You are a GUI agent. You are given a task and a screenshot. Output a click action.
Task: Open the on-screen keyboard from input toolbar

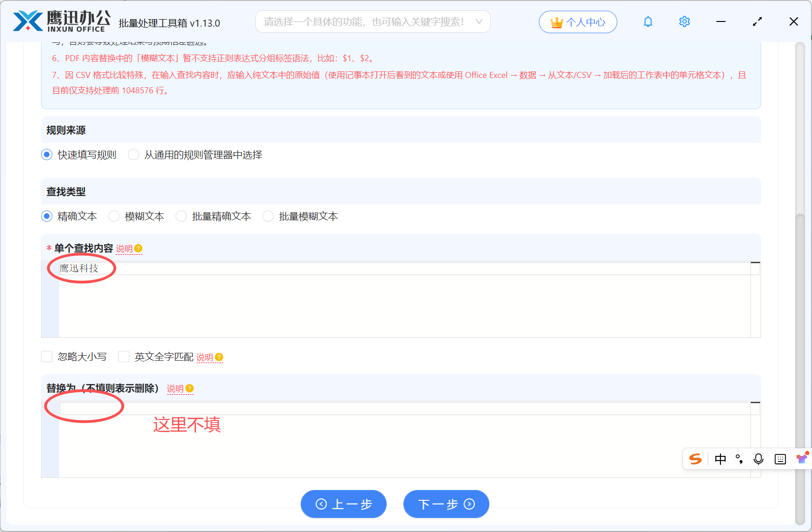pos(780,459)
